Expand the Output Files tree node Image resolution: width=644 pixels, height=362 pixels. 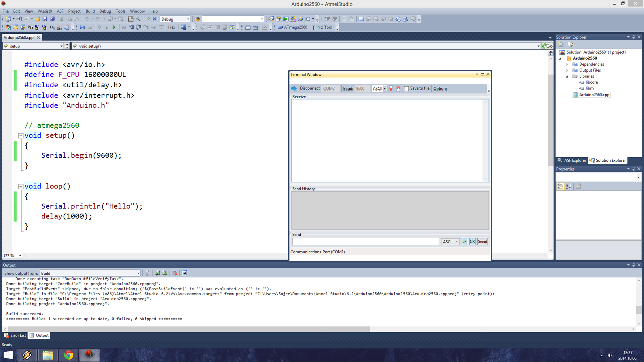(567, 70)
